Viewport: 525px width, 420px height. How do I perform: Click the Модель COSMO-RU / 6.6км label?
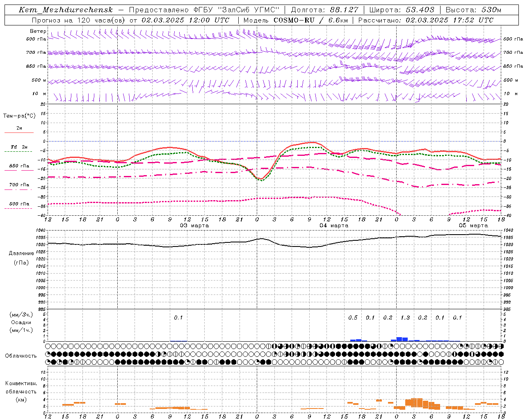point(296,20)
